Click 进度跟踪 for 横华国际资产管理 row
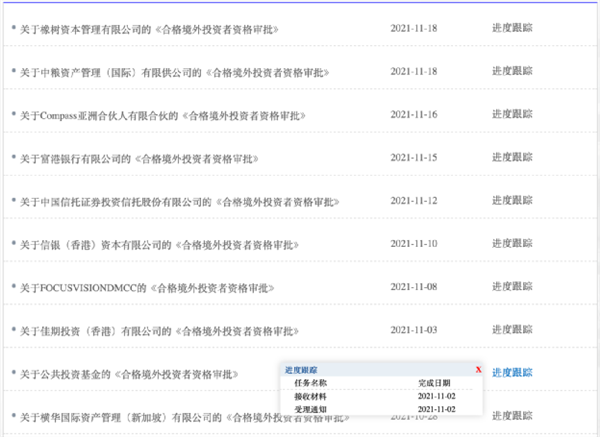This screenshot has height=437, width=600. tap(512, 416)
